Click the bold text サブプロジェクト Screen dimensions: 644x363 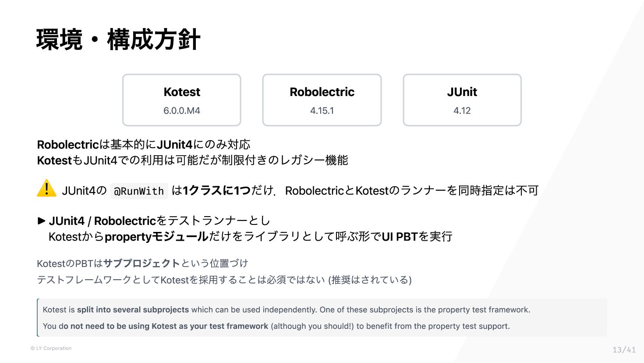[x=142, y=263]
